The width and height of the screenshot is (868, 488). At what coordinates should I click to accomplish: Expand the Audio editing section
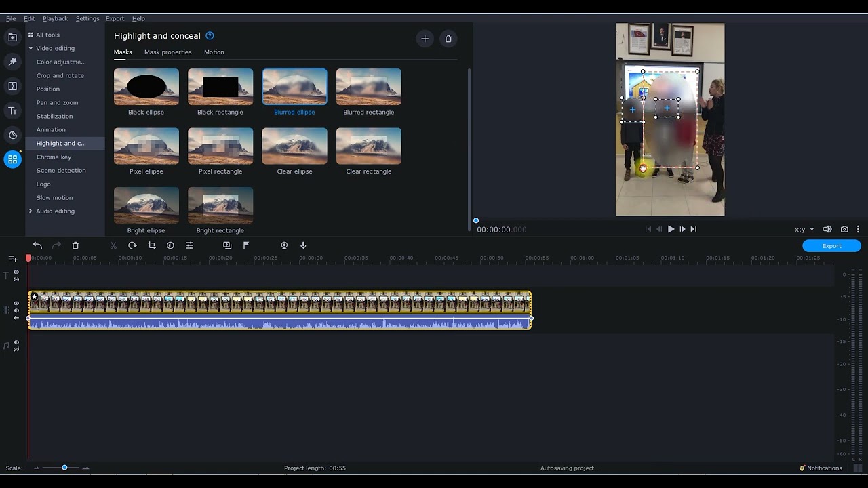point(31,211)
